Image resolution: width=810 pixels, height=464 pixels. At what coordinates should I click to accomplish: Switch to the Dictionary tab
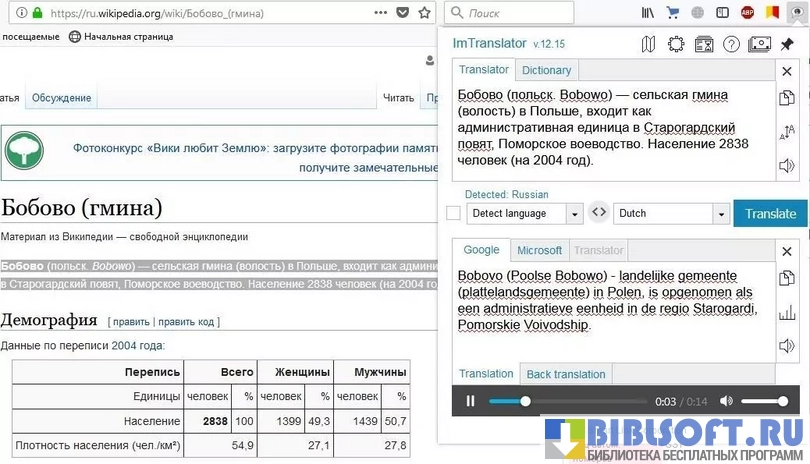pyautogui.click(x=546, y=70)
